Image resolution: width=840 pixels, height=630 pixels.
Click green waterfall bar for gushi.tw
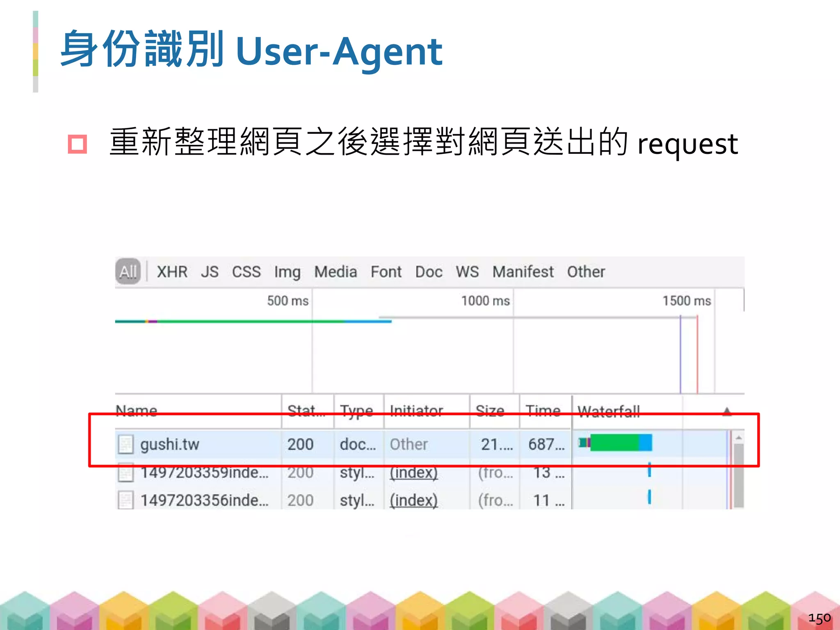614,443
